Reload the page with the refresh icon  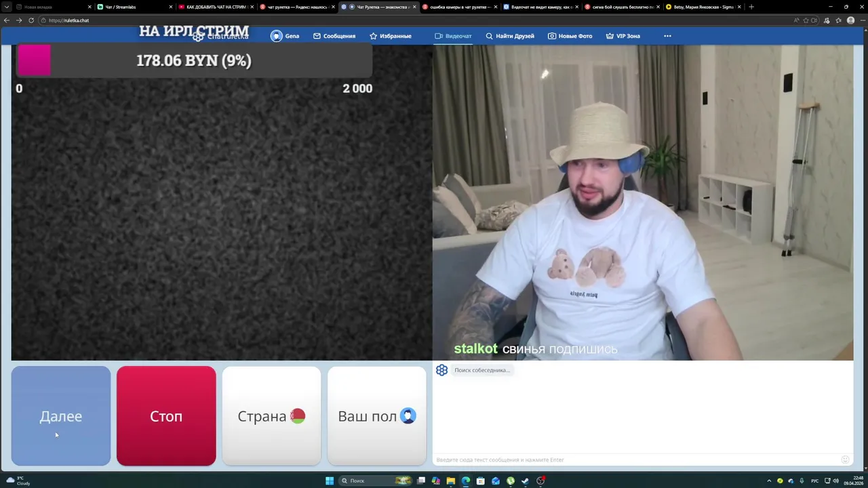tap(31, 20)
